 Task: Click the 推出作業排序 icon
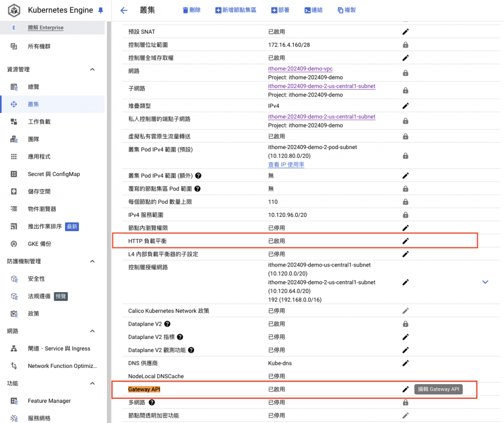pyautogui.click(x=14, y=226)
